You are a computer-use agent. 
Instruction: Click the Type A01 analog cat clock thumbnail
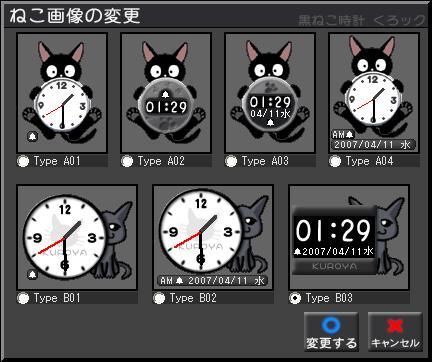(62, 93)
